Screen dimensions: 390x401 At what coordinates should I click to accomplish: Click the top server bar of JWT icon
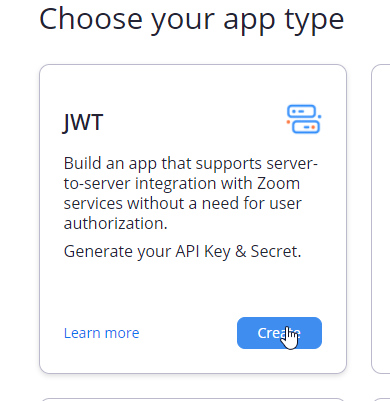pos(302,111)
